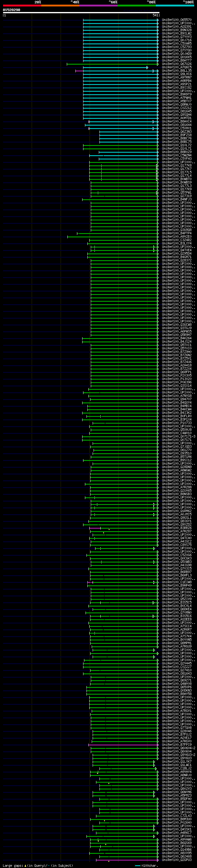Select the UniRef100_Q3SX14 entry
197x868 pixels.
[x=177, y=386]
